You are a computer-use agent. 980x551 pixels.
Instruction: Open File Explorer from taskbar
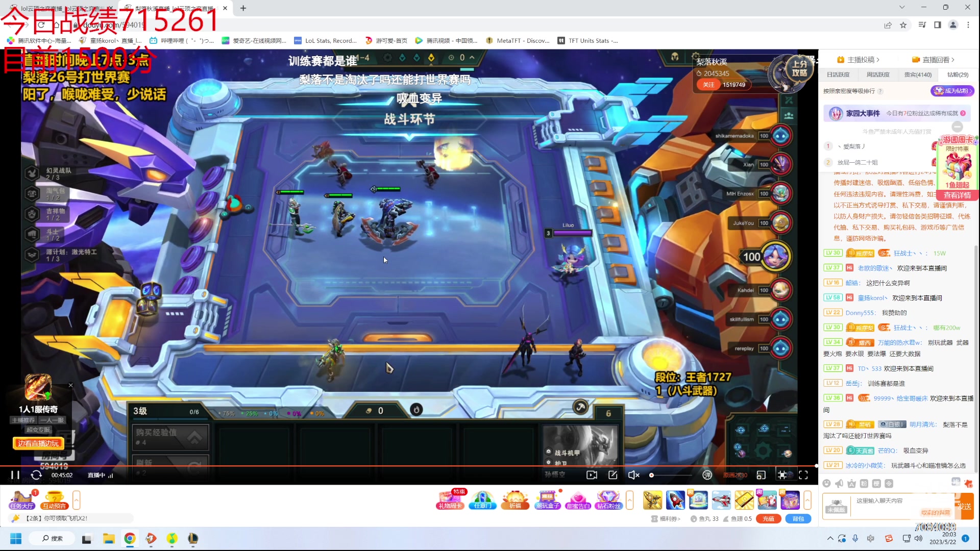pos(108,538)
